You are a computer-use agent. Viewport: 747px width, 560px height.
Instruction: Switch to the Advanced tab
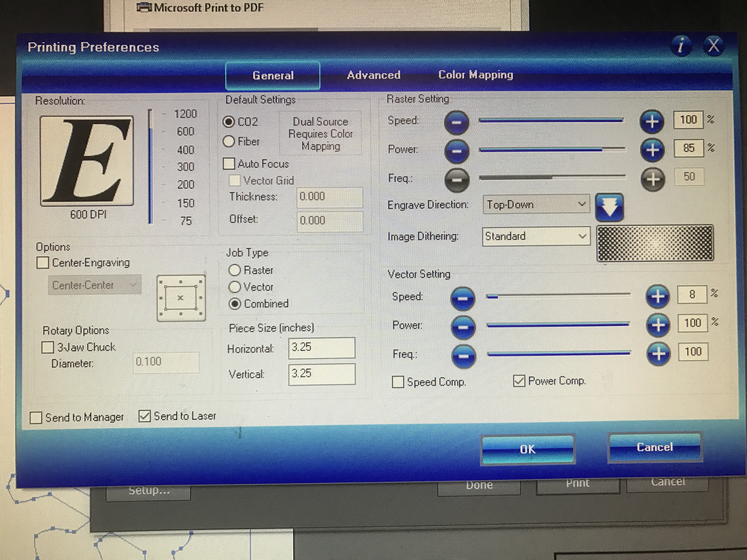point(373,75)
